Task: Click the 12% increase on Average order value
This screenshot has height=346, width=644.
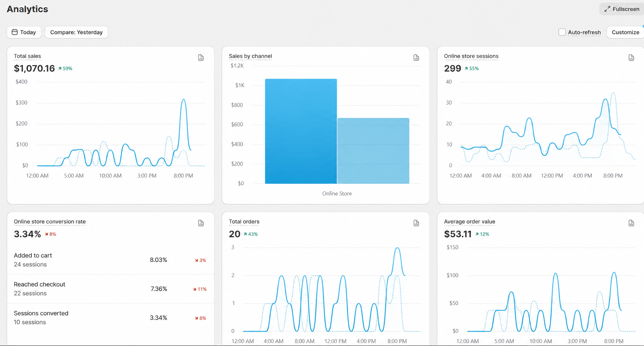Action: 482,234
